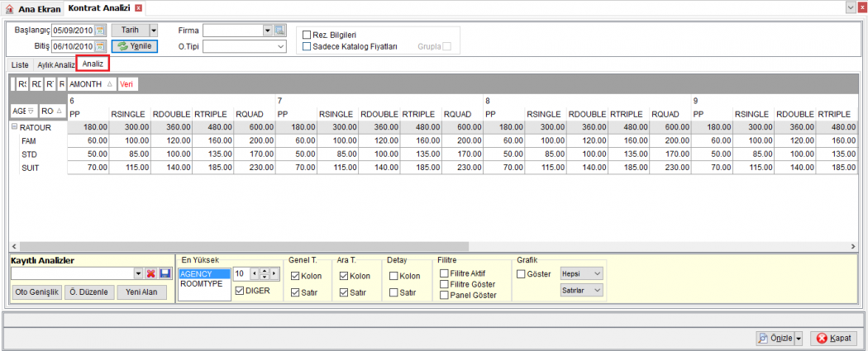Enable the Filitre Aktif checkbox

pyautogui.click(x=444, y=273)
